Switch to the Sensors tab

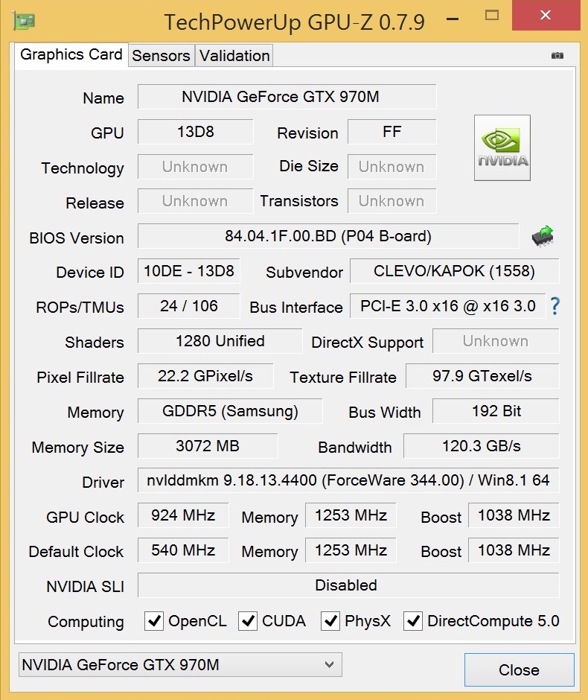pyautogui.click(x=161, y=56)
